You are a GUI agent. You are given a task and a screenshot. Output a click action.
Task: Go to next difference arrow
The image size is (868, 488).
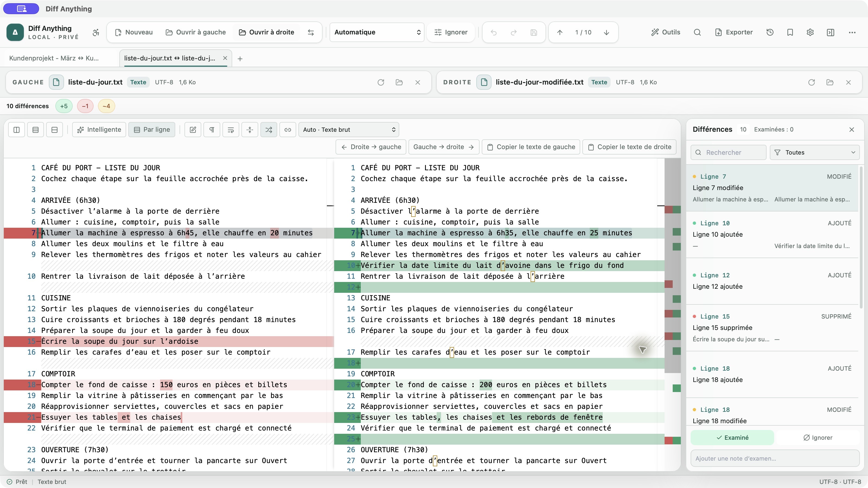pyautogui.click(x=607, y=32)
